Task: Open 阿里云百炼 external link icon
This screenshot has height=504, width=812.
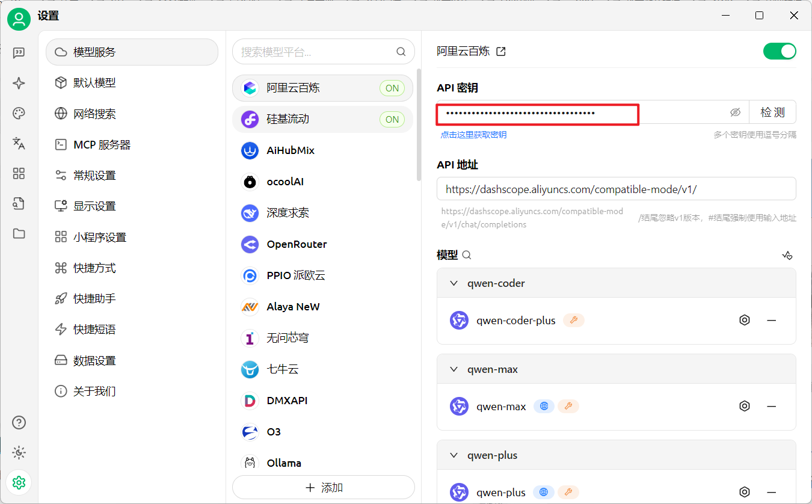Action: click(500, 52)
